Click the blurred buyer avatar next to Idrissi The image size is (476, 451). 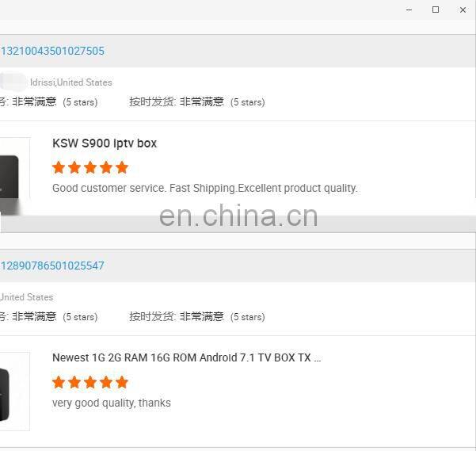(x=13, y=82)
